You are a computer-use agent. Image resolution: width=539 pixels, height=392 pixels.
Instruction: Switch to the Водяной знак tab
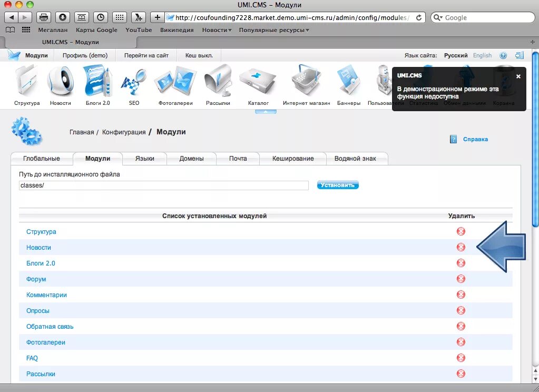pos(355,159)
